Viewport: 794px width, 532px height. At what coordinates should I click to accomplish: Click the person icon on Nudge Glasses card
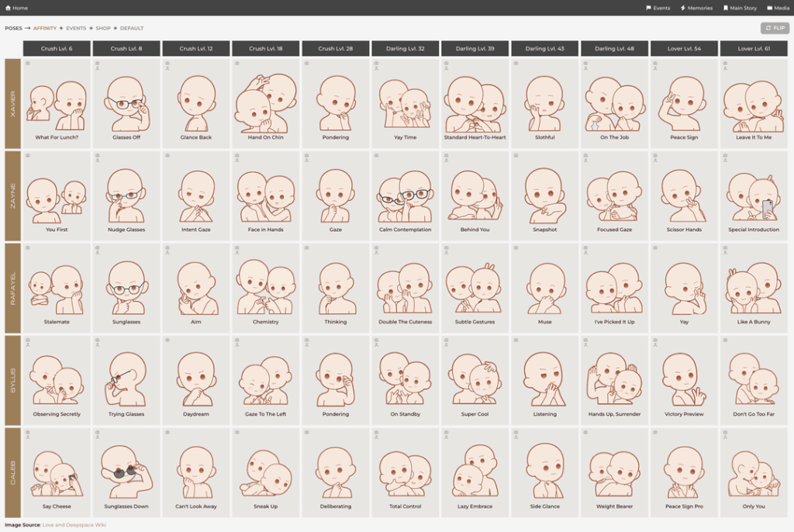(x=97, y=161)
